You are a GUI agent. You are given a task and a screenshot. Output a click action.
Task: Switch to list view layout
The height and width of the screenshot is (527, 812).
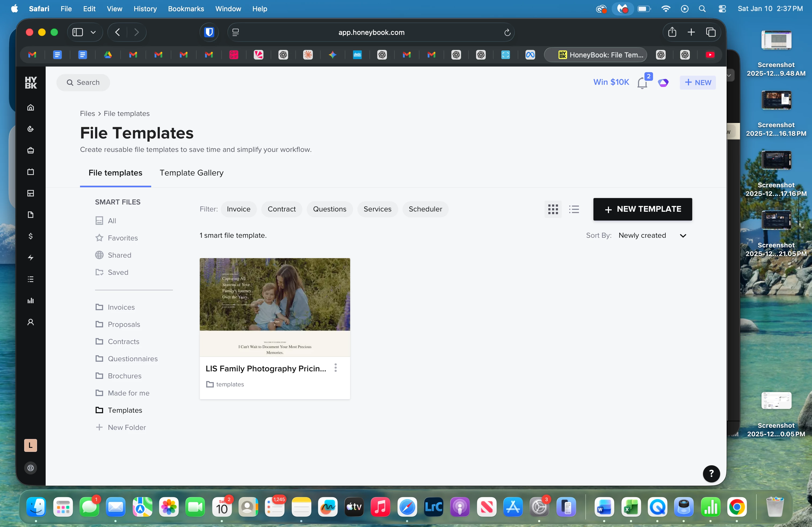pyautogui.click(x=574, y=209)
